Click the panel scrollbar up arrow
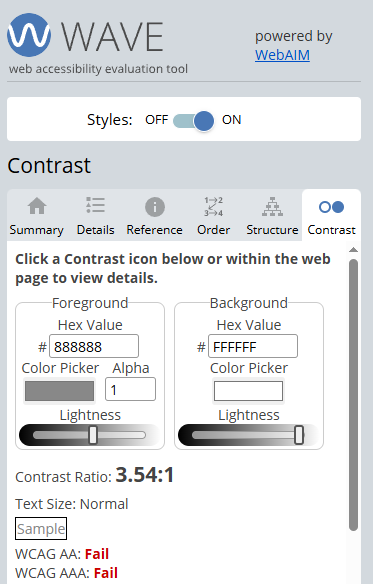The image size is (373, 584). click(354, 250)
